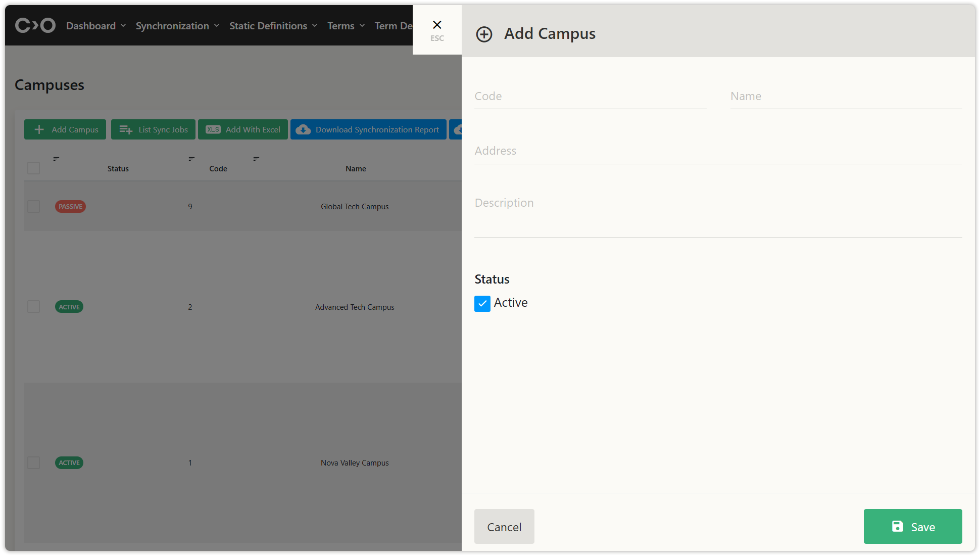Click the List Sync Jobs icon

(126, 130)
